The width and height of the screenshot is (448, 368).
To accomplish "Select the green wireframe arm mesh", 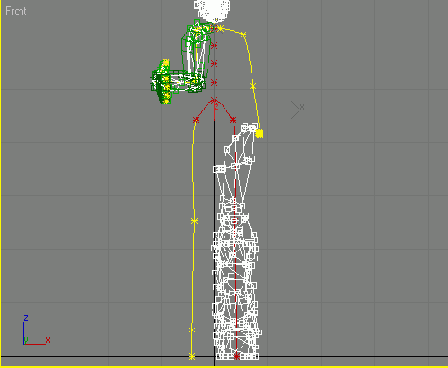I will point(182,62).
